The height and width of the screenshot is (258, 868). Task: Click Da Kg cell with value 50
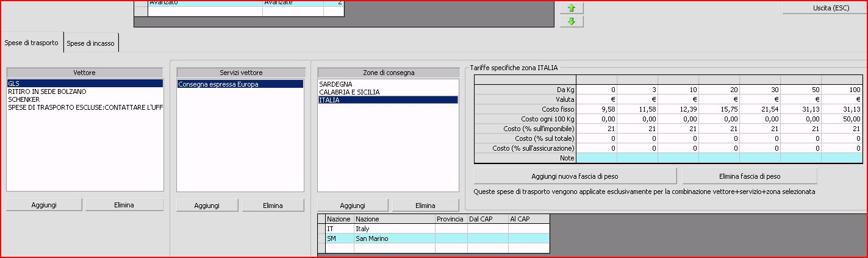click(x=801, y=89)
